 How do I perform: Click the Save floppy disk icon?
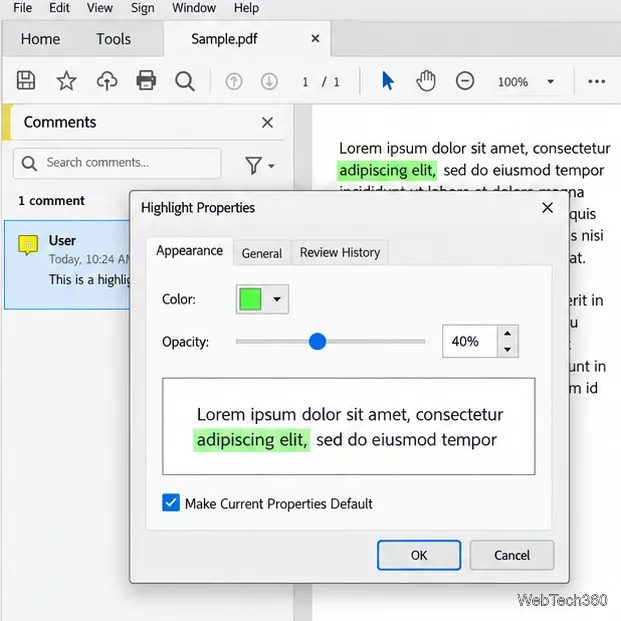click(26, 81)
